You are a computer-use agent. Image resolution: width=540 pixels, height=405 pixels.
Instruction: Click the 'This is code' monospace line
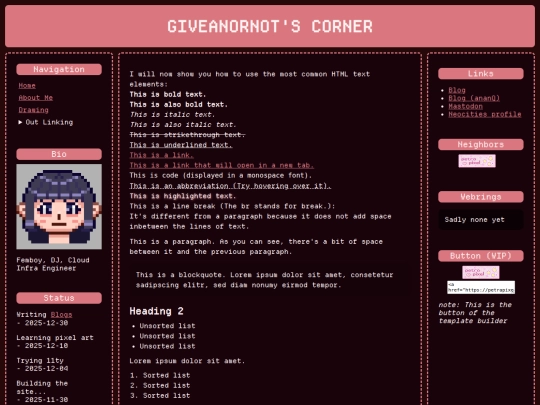click(x=220, y=175)
